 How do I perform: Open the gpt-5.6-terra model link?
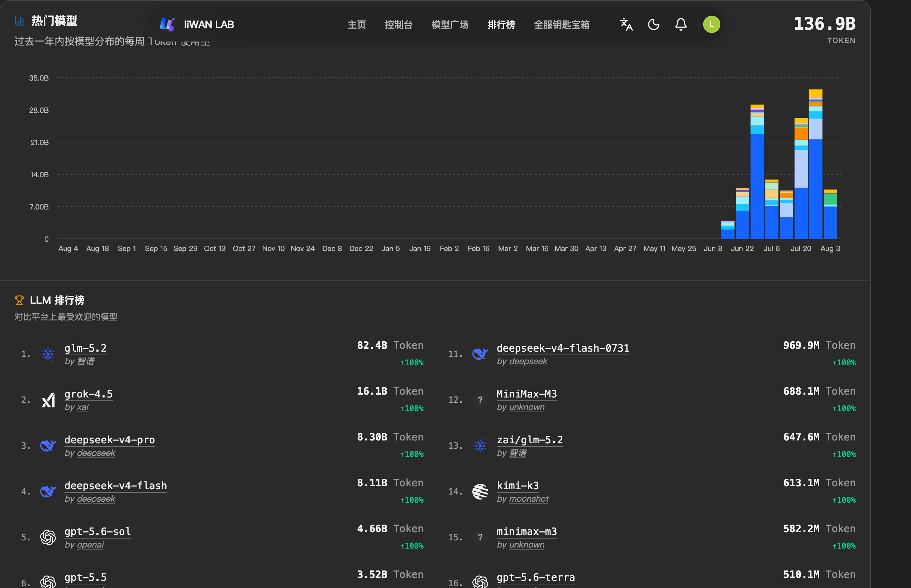point(536,577)
